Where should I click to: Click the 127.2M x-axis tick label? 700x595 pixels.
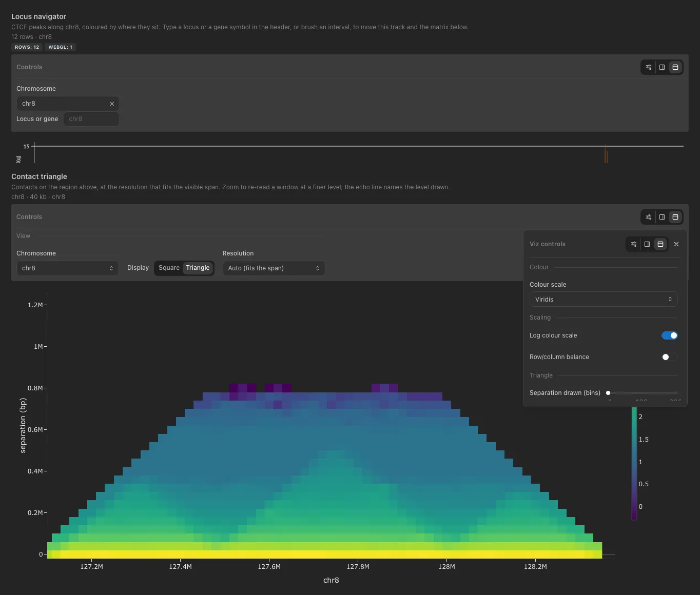(91, 567)
